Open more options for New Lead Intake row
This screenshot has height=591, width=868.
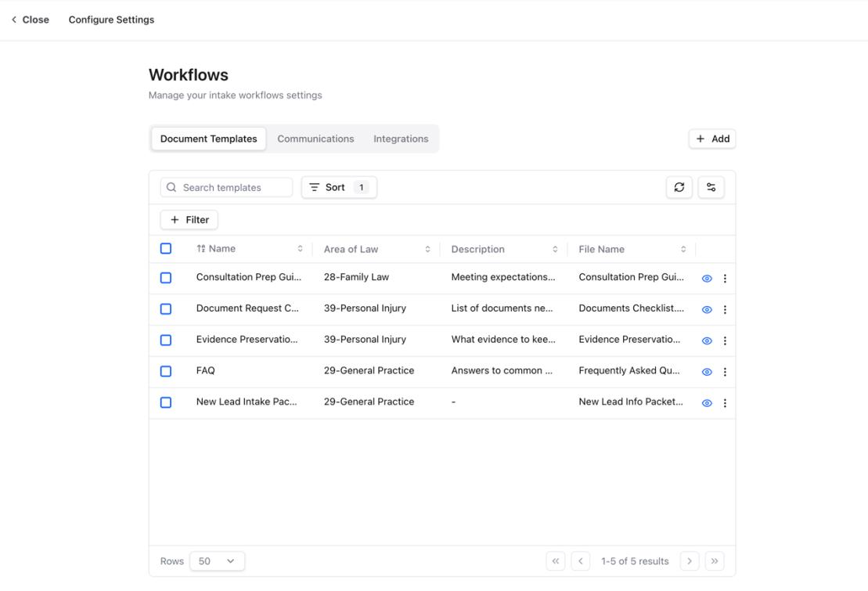(x=726, y=403)
